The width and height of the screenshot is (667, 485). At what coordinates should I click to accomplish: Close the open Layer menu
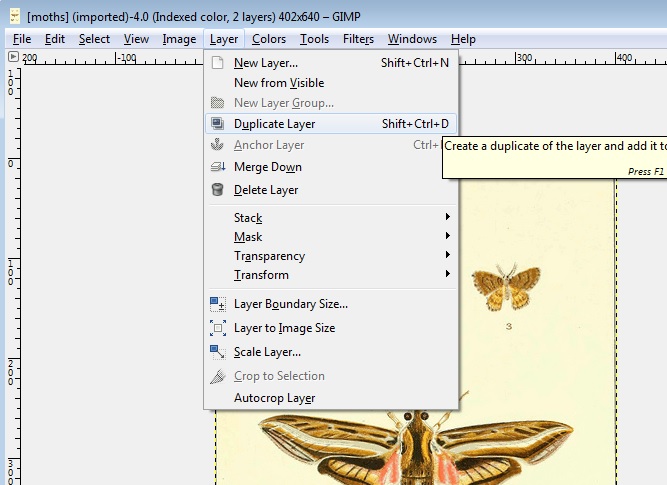[224, 39]
